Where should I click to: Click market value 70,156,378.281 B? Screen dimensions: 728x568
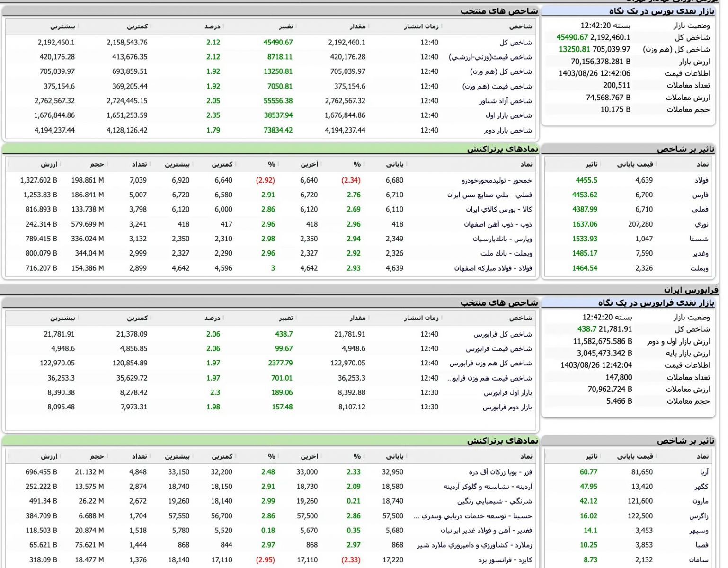pos(601,62)
